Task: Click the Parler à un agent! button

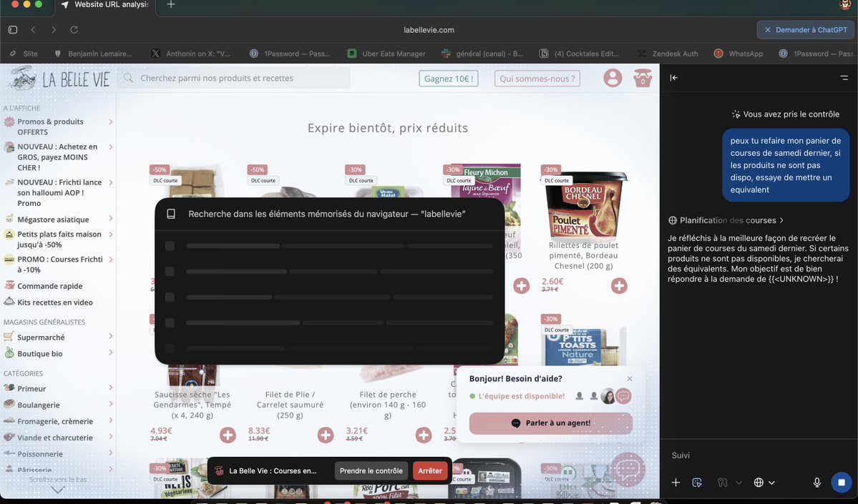Action: click(x=550, y=423)
